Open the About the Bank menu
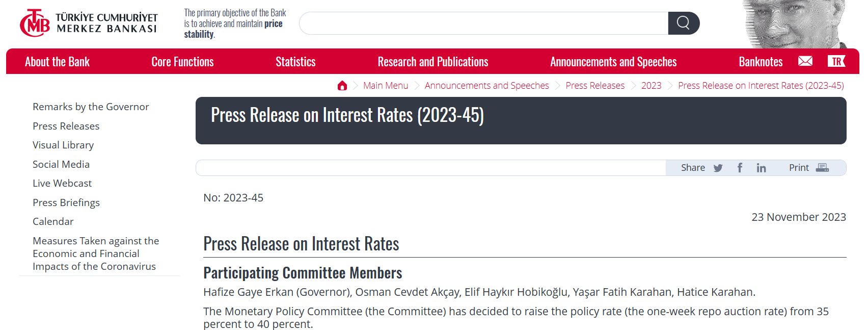 pos(57,62)
